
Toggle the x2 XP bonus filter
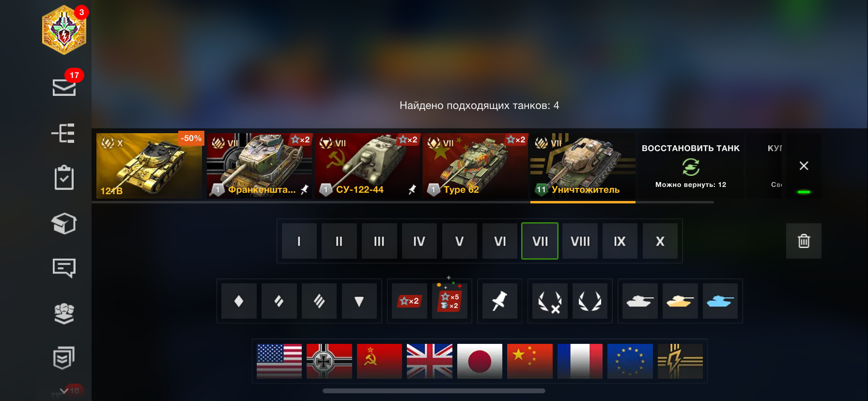pyautogui.click(x=409, y=301)
